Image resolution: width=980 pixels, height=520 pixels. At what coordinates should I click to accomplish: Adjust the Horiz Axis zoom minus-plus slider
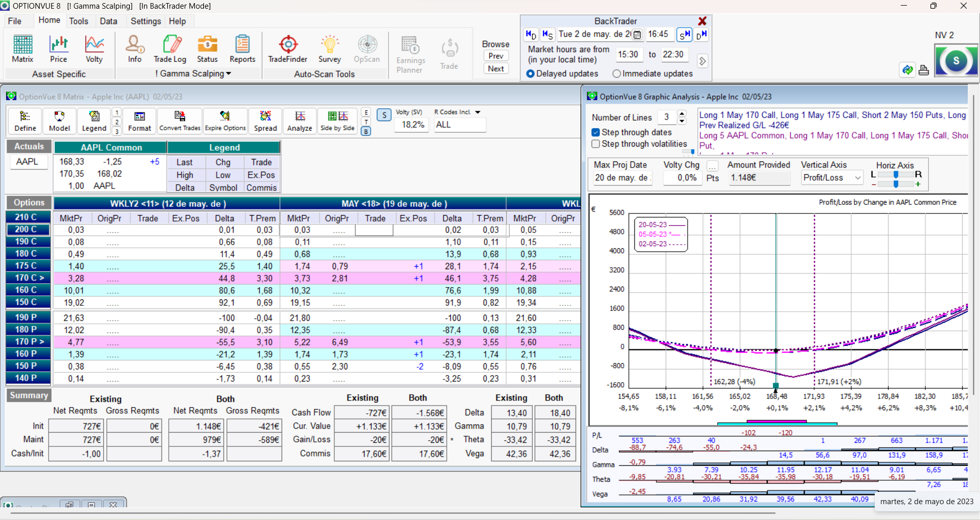896,184
